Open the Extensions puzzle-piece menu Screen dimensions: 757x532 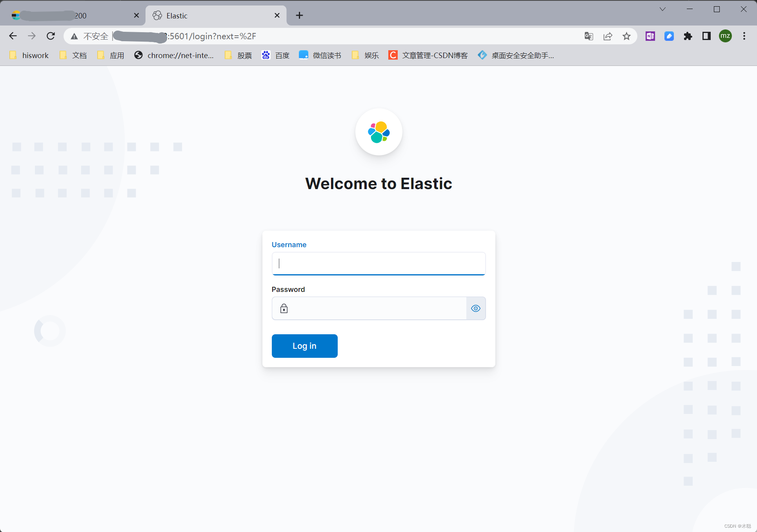point(688,36)
